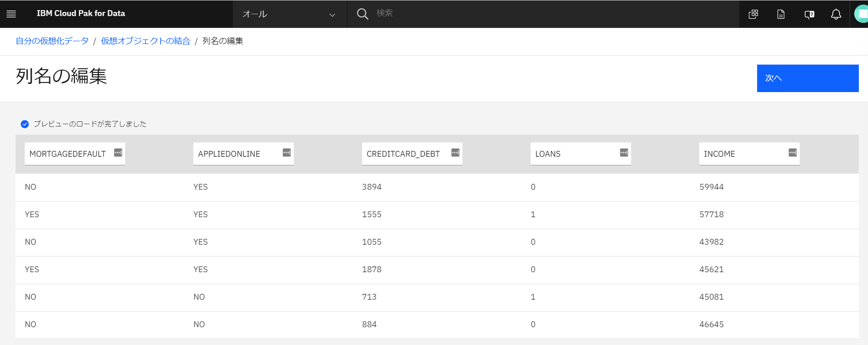868x345 pixels.
Task: Select the credit card debt value 1055
Action: 372,242
